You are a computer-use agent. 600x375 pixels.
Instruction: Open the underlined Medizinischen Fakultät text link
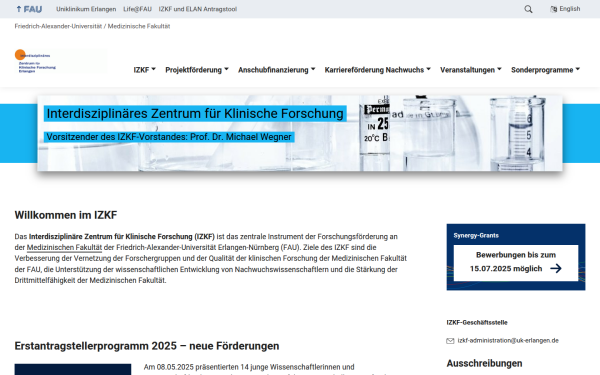pyautogui.click(x=64, y=248)
